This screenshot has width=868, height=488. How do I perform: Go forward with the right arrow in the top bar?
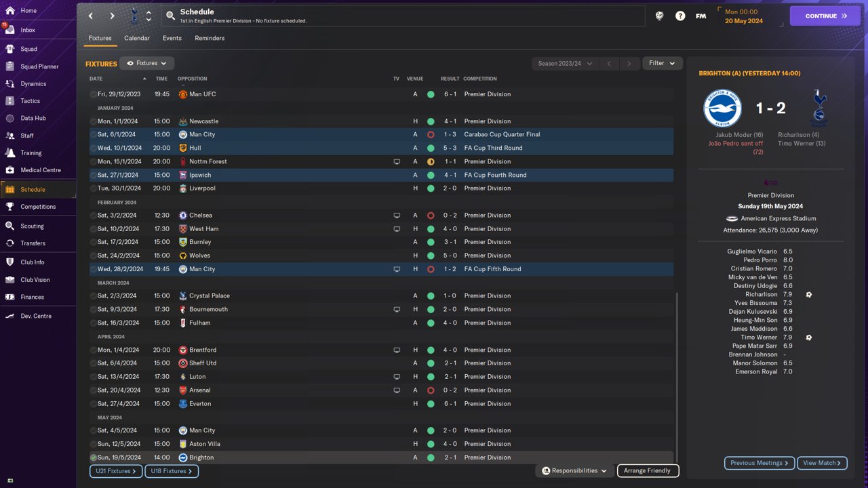click(113, 16)
